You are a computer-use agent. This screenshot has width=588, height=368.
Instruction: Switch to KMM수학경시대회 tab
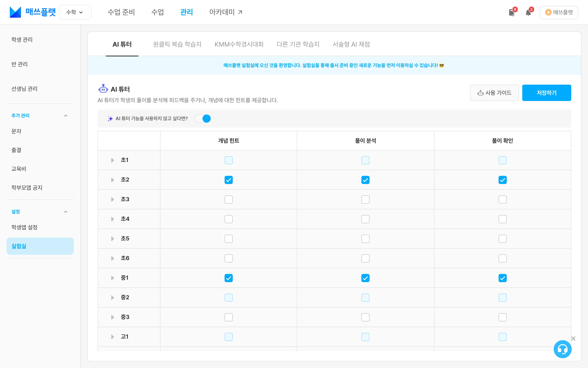[x=239, y=44]
